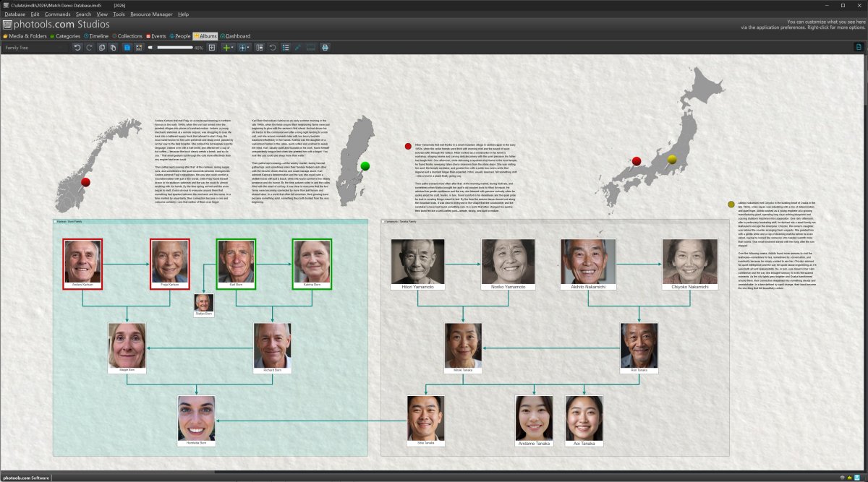This screenshot has height=482, width=868.
Task: Click the yellow map pin on Japan
Action: pos(672,159)
